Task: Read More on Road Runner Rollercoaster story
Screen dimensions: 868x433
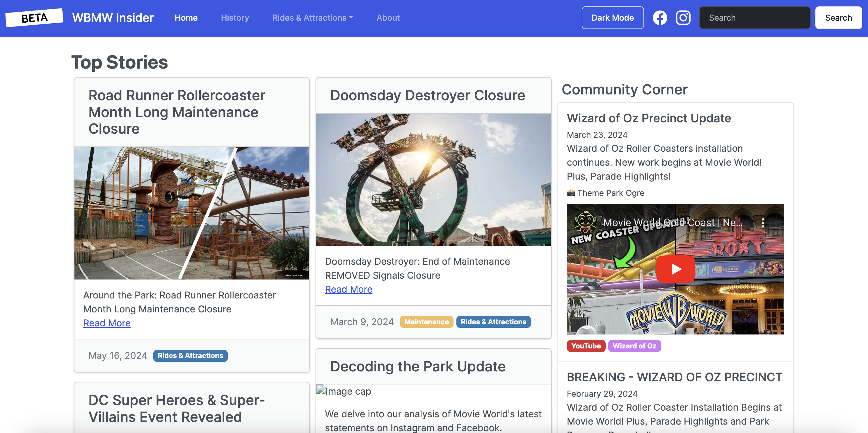Action: pos(107,323)
